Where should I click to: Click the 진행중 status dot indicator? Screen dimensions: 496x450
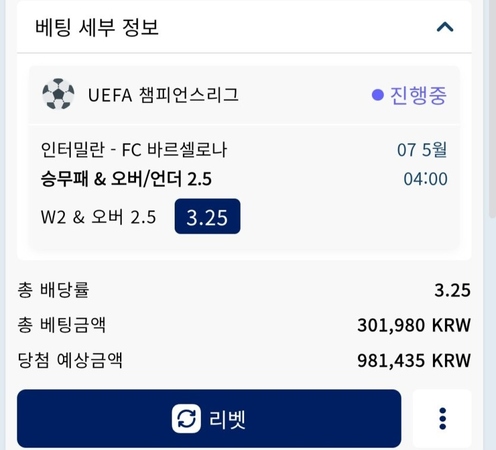(x=378, y=95)
